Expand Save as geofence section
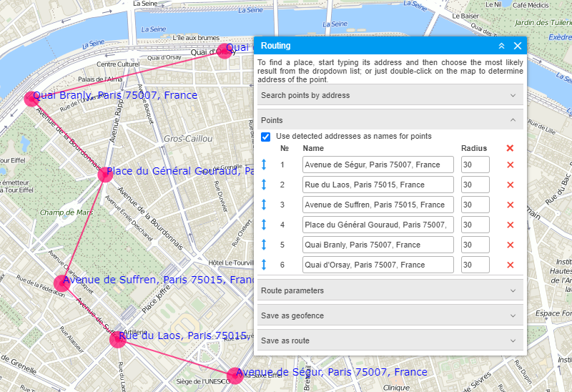The width and height of the screenshot is (572, 392). click(390, 315)
